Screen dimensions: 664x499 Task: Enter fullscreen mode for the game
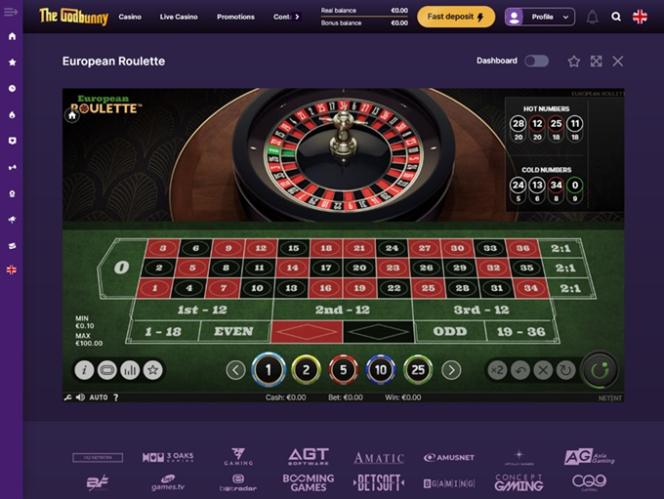point(596,61)
